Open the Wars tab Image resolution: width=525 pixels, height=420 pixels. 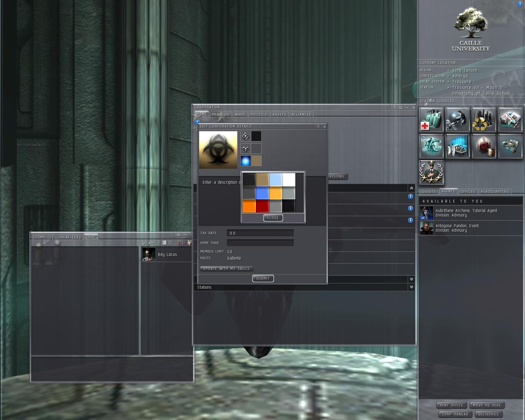click(240, 114)
